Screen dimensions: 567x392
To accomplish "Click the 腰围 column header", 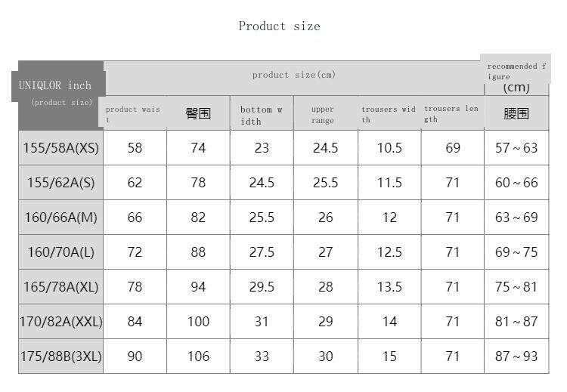I will pos(516,114).
